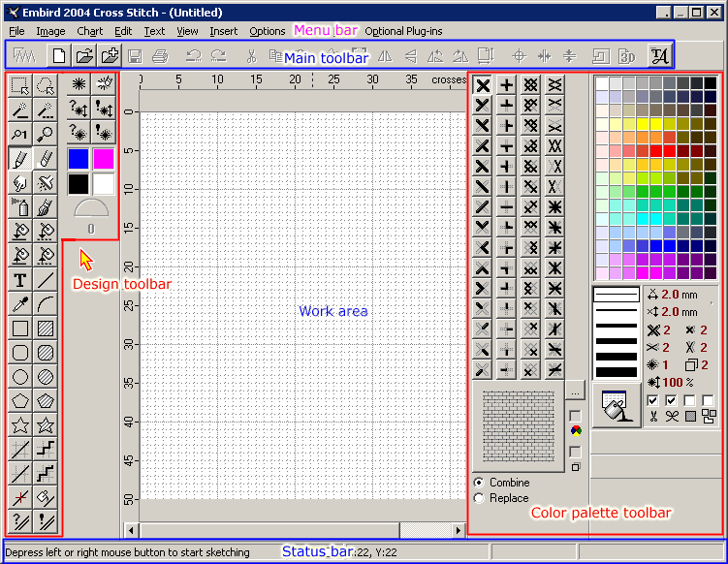Select the straight line tool
Viewport: 728px width, 564px height.
(x=45, y=280)
